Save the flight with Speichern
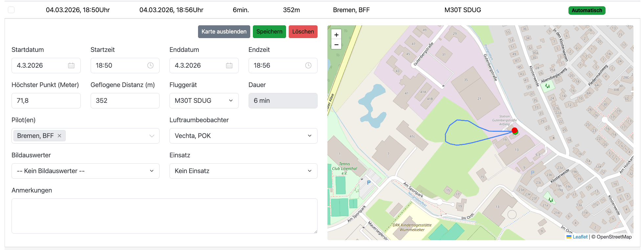 click(269, 32)
